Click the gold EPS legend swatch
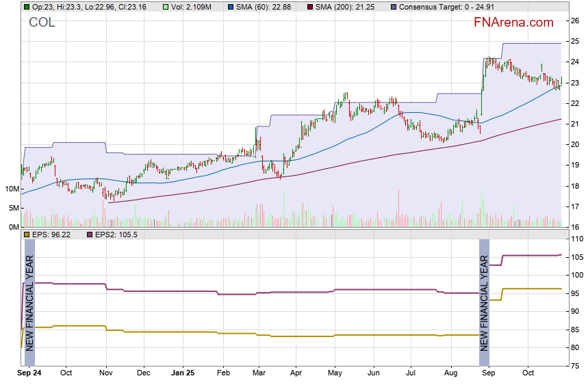Image resolution: width=588 pixels, height=387 pixels. pos(26,235)
